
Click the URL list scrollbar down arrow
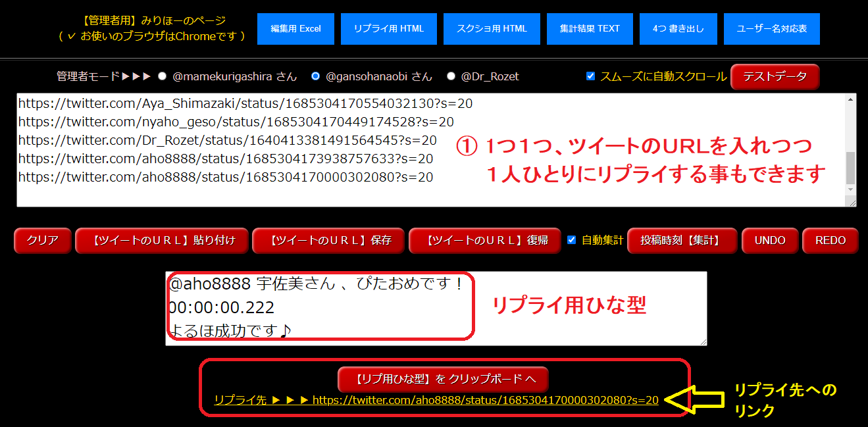click(850, 189)
